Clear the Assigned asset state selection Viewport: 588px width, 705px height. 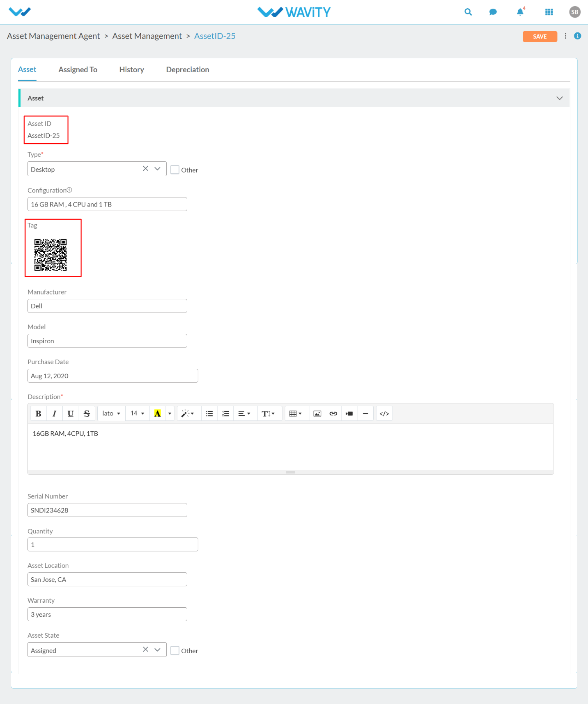click(x=145, y=650)
